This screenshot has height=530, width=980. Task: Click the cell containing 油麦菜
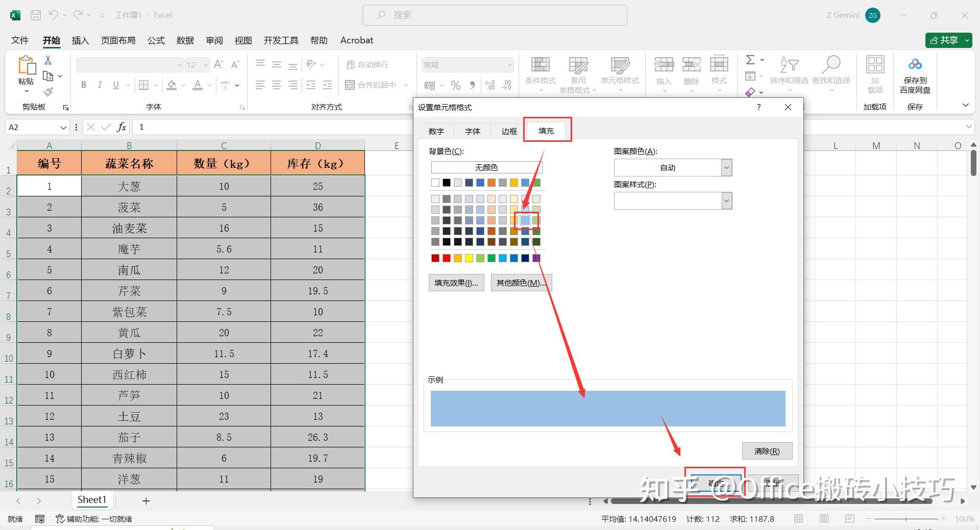tap(129, 228)
